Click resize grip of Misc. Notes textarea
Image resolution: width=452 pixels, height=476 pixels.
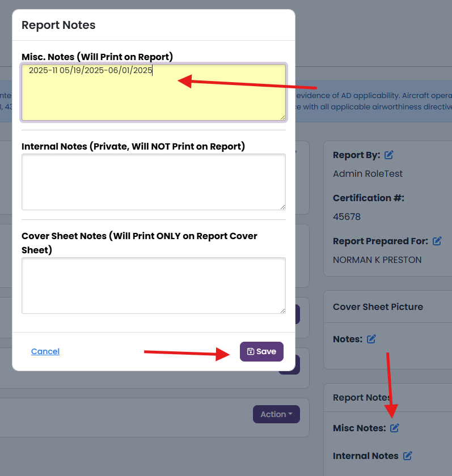click(x=283, y=117)
